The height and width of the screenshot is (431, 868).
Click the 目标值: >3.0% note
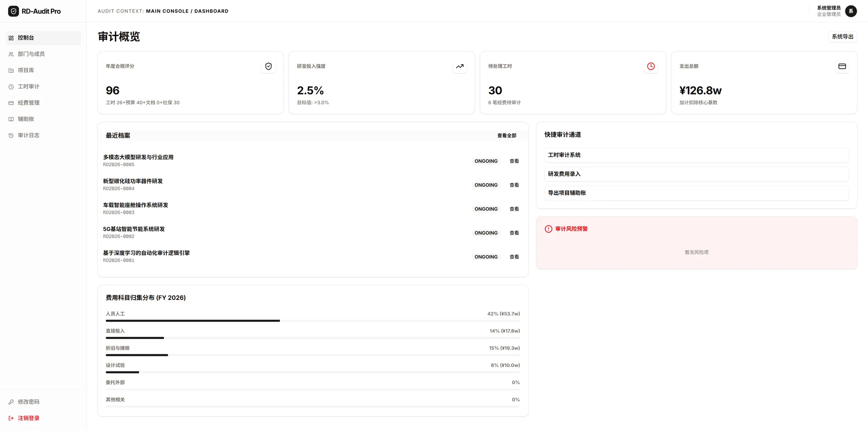click(x=313, y=103)
